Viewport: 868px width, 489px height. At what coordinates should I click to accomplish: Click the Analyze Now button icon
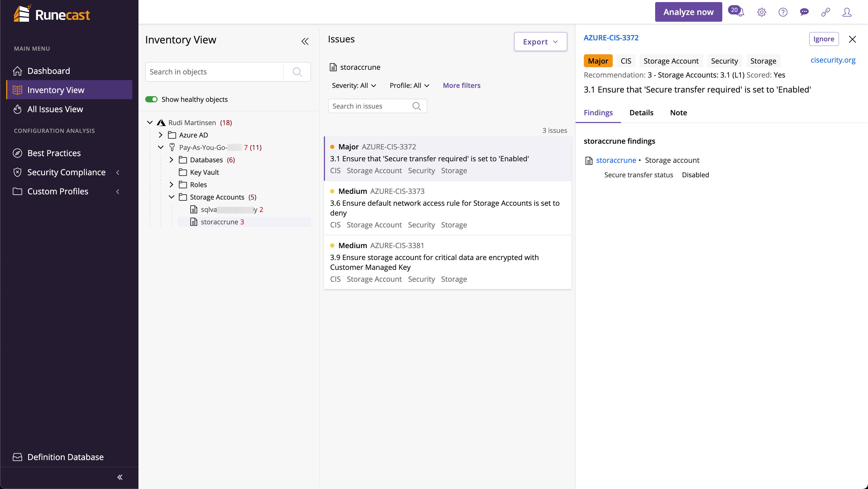[688, 11]
